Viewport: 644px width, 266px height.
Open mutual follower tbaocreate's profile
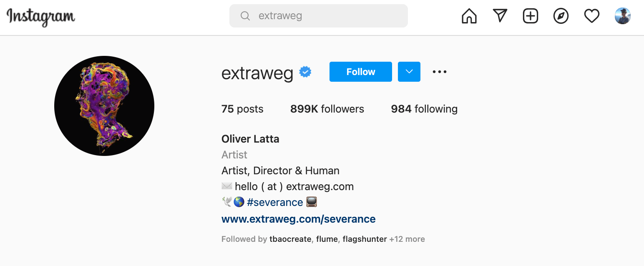click(290, 239)
